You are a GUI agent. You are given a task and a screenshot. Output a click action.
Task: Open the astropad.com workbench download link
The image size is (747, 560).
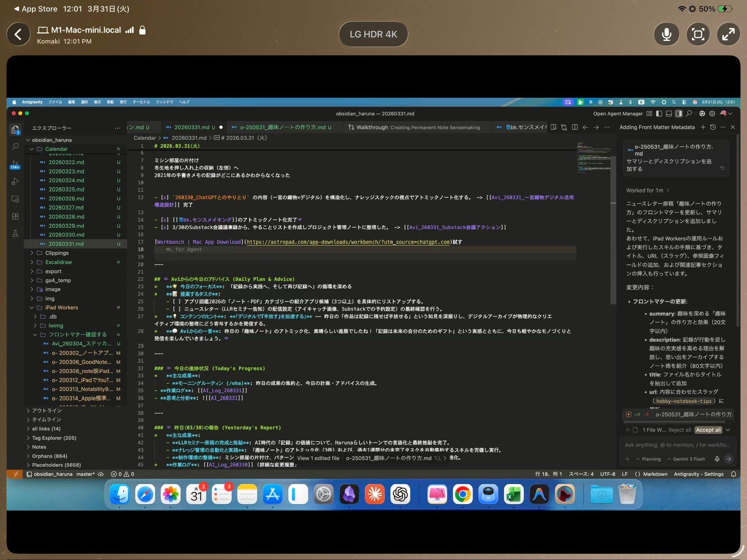point(348,242)
